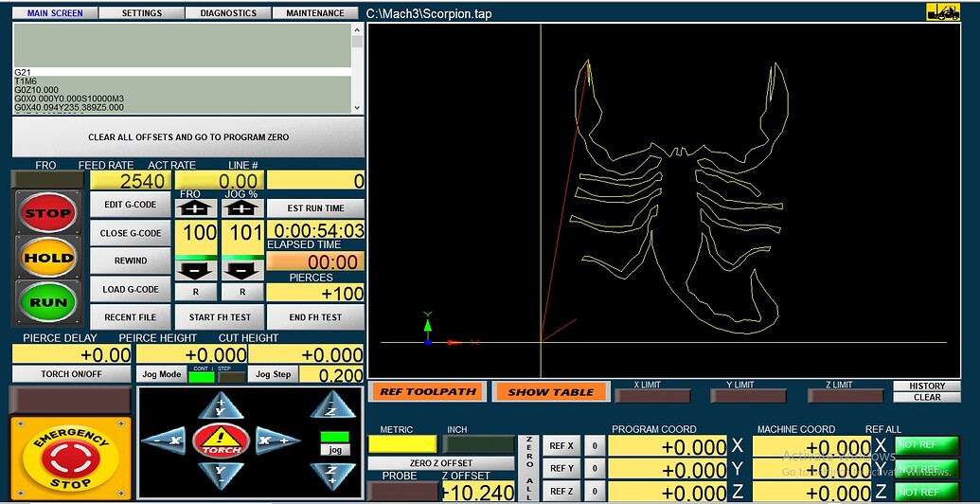
Task: Toggle the METRIC units indicator
Action: click(402, 444)
